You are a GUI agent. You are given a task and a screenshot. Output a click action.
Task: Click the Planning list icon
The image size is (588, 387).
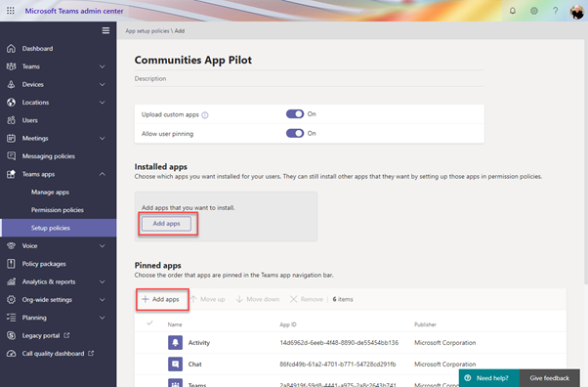(12, 318)
